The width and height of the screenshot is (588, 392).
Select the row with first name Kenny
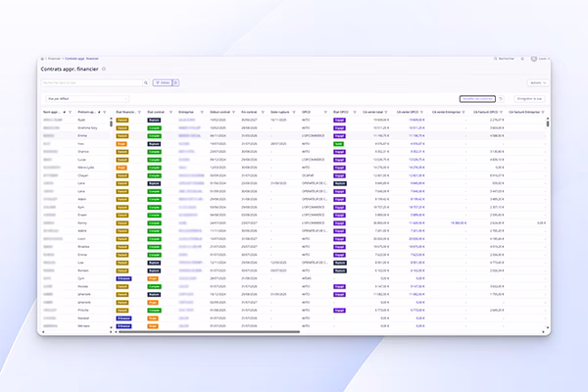click(x=294, y=223)
